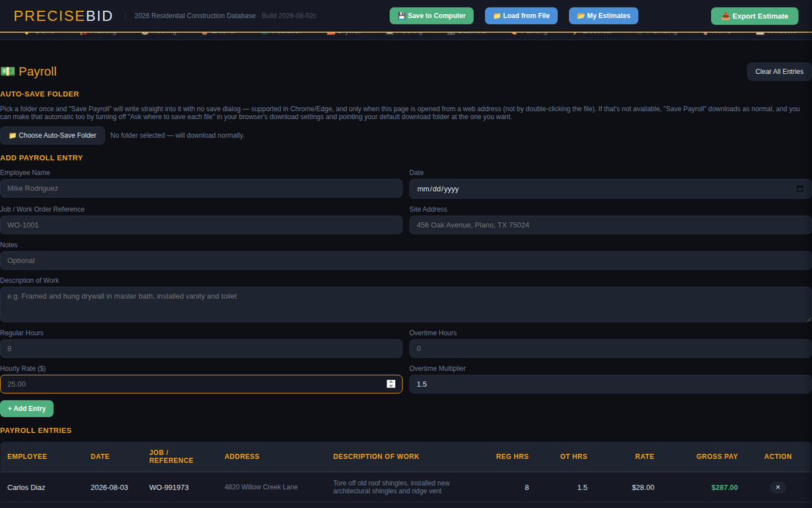Click the Regular Hours field
Viewport: 812px width, 508px height.
(x=201, y=349)
